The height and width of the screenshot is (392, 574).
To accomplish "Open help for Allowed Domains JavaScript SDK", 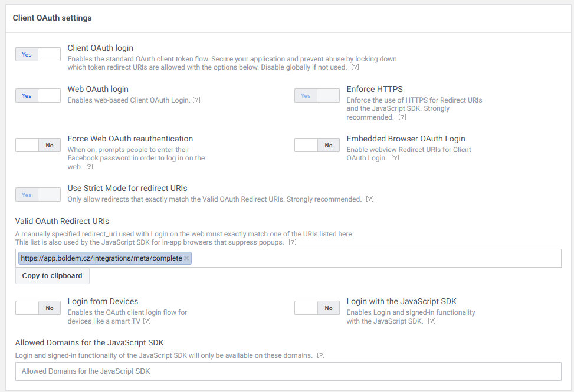I will (321, 355).
